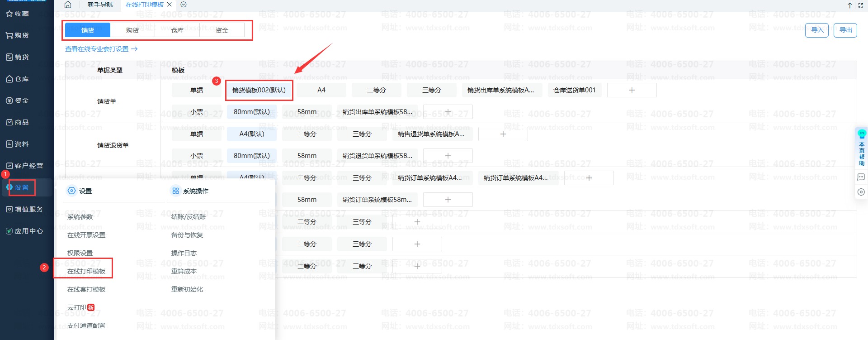The height and width of the screenshot is (340, 868).
Task: Open the chat message icon on right edge
Action: tap(861, 177)
